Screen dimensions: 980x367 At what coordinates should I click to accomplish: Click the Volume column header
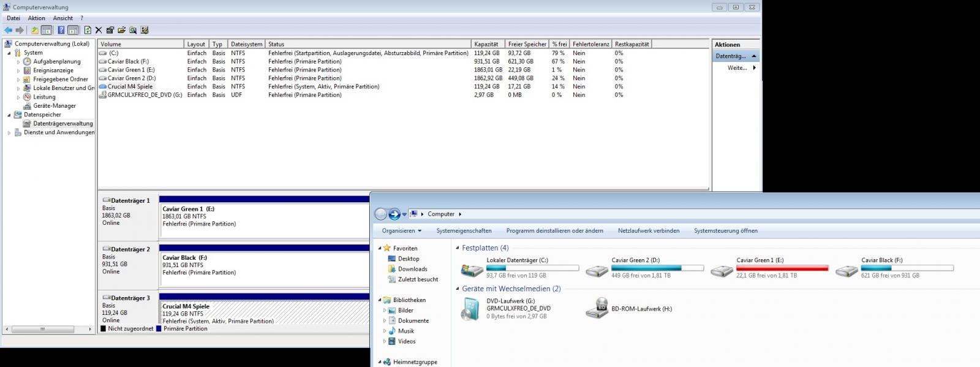tap(141, 44)
